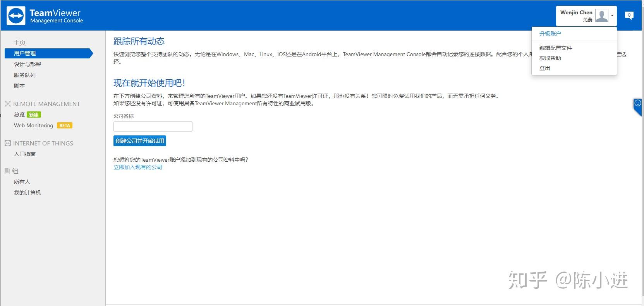Viewport: 644px width, 306px height.
Task: Select 获取帮助 menu entry
Action: [x=550, y=58]
